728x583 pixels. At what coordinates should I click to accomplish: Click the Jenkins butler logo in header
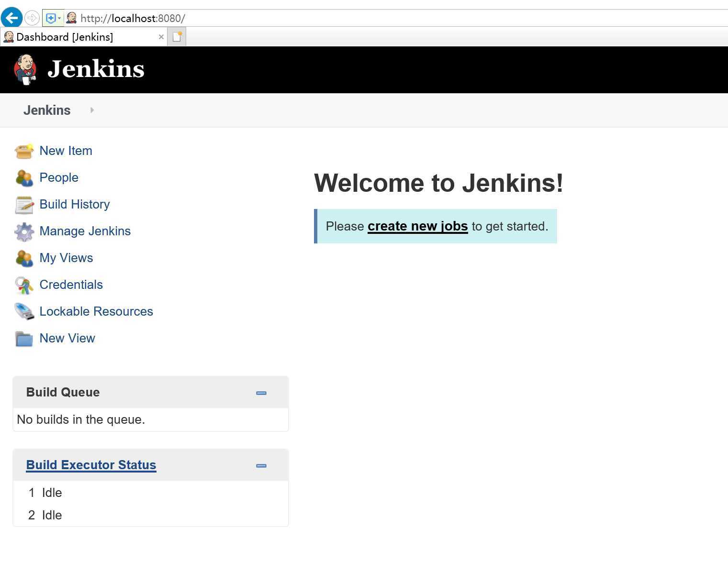(x=25, y=69)
